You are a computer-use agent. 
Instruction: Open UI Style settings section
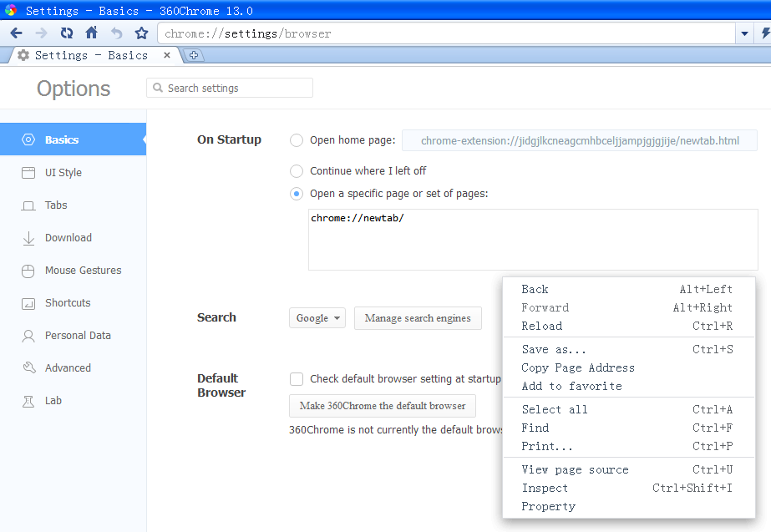click(73, 173)
